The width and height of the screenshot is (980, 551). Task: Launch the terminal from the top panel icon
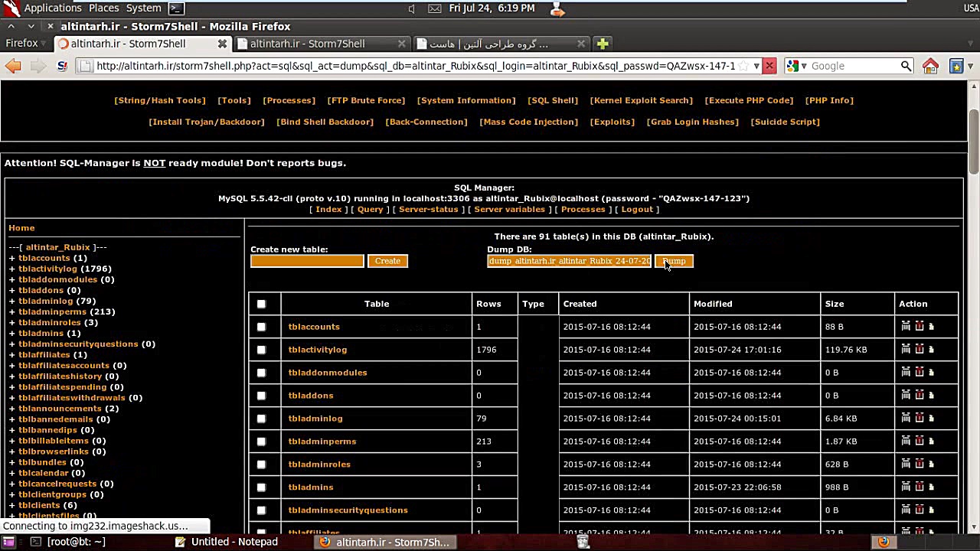tap(176, 8)
